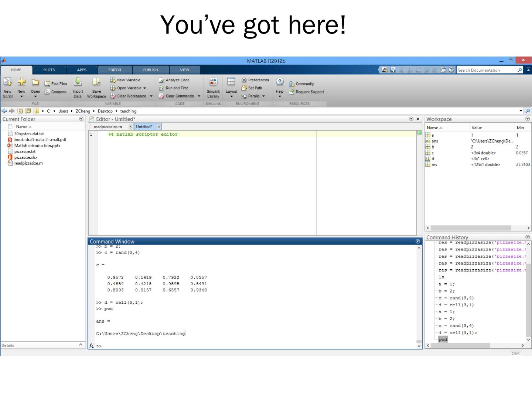Viewport: 532px width, 399px height.
Task: Open MATLAB Preferences
Action: (255, 80)
